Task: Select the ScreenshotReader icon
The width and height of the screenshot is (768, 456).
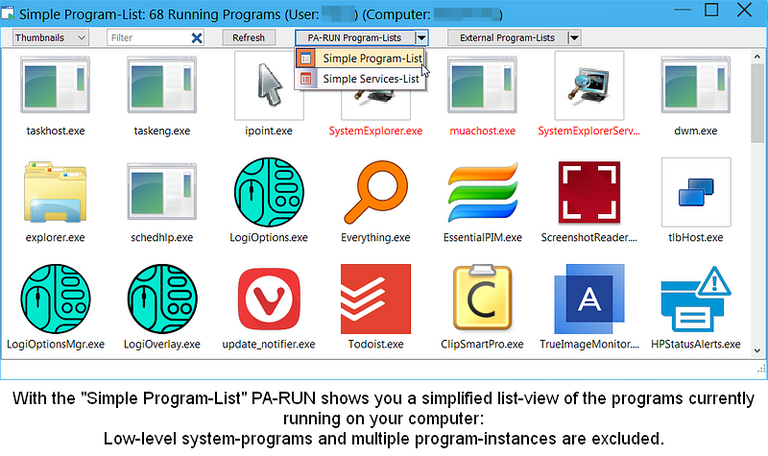Action: pyautogui.click(x=588, y=192)
